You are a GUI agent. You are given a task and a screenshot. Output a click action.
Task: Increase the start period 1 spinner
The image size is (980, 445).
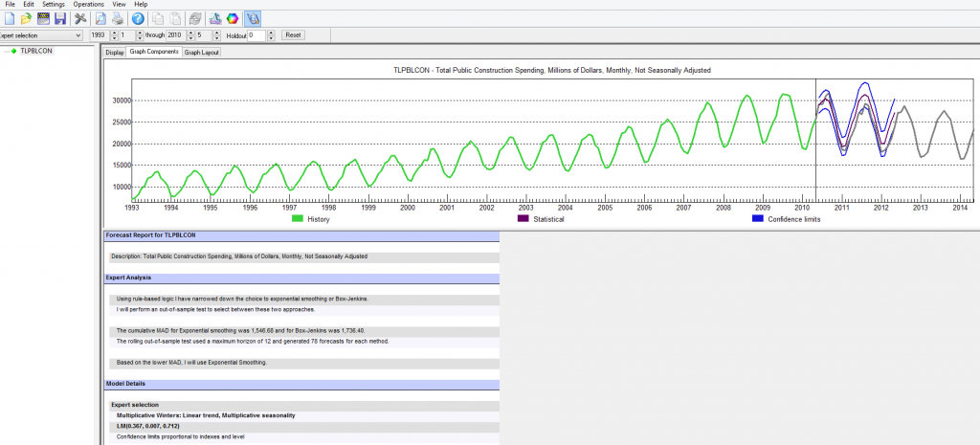tap(140, 33)
